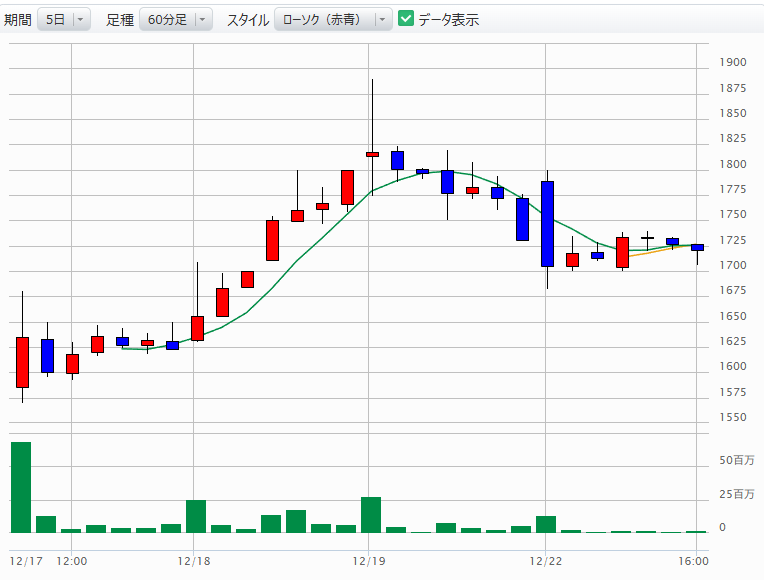Click the large blue candle at 12/22
764x580 pixels.
547,224
